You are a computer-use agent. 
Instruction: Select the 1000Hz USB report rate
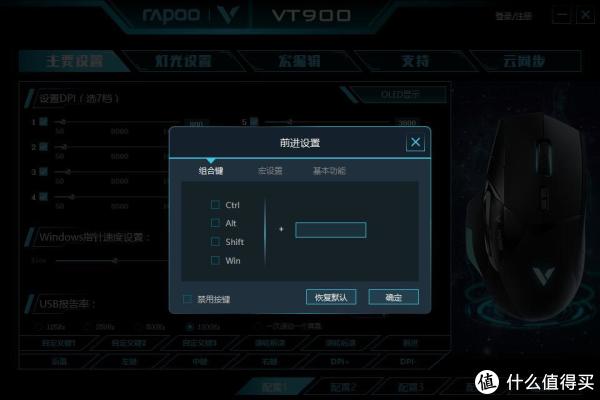203,327
